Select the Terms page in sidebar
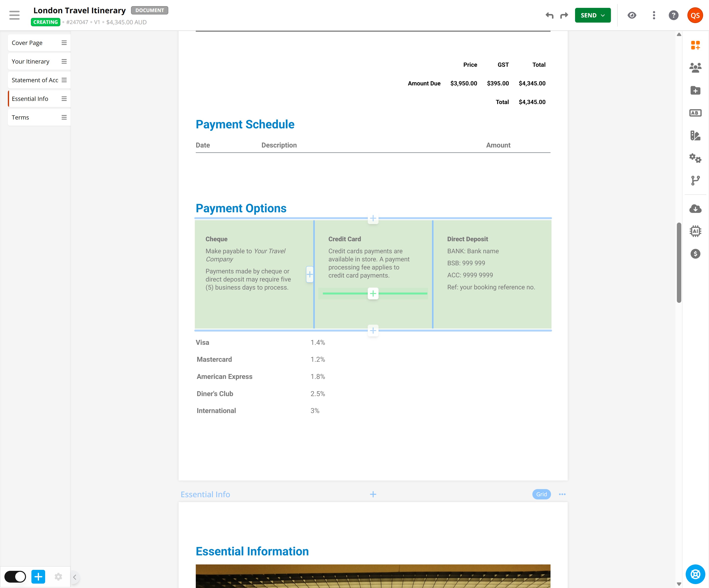The height and width of the screenshot is (588, 709). [x=20, y=118]
